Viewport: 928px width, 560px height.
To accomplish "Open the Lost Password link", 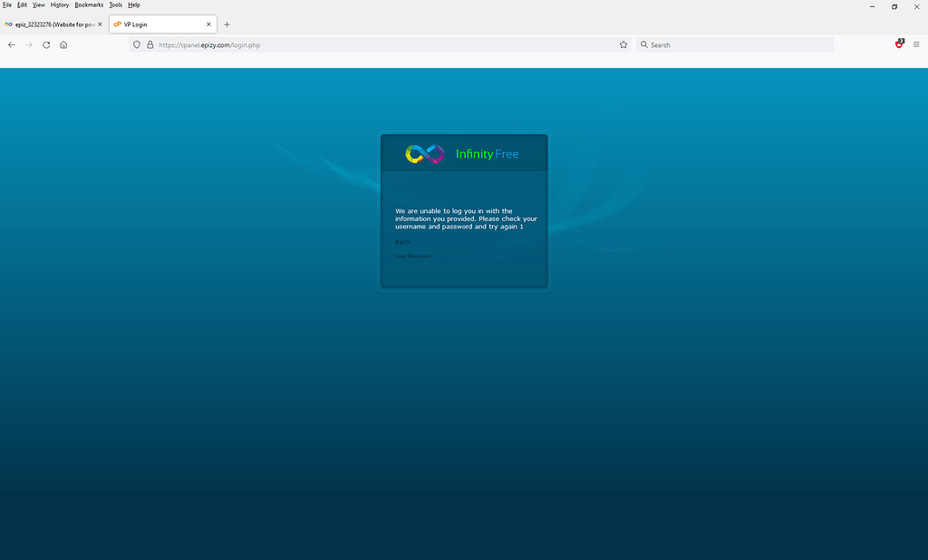I will pyautogui.click(x=413, y=256).
